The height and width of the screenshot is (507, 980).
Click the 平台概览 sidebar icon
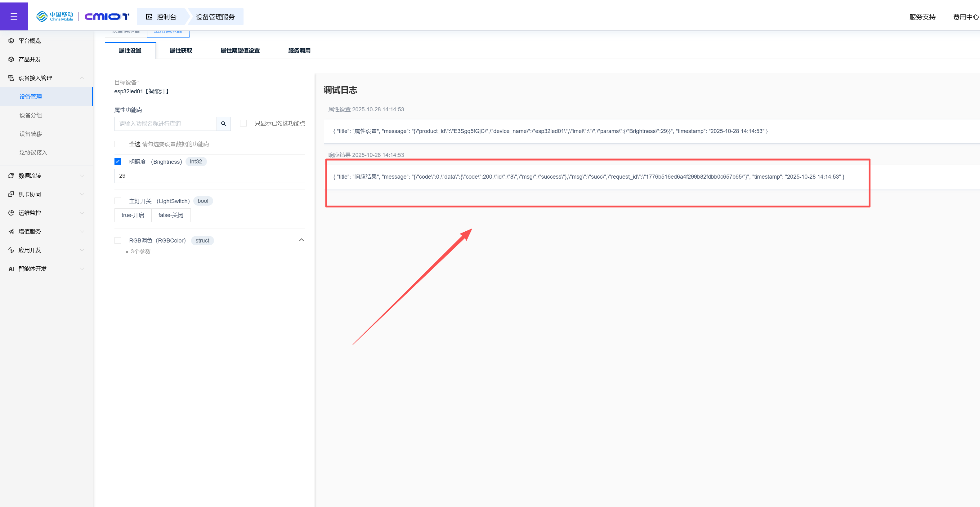point(11,41)
